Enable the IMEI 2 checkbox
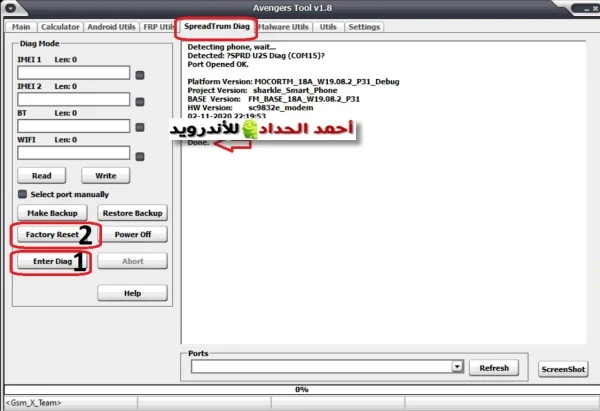 click(x=140, y=102)
